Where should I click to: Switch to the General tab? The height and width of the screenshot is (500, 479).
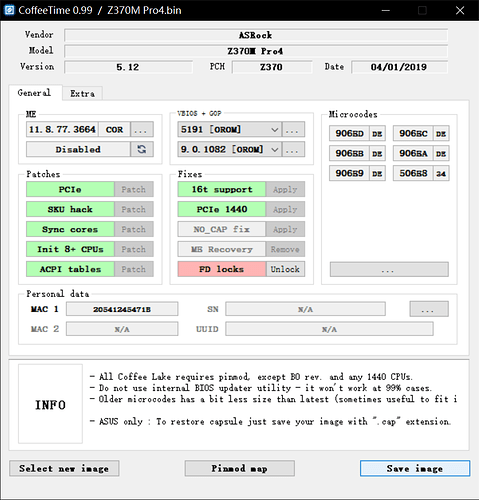tap(34, 93)
